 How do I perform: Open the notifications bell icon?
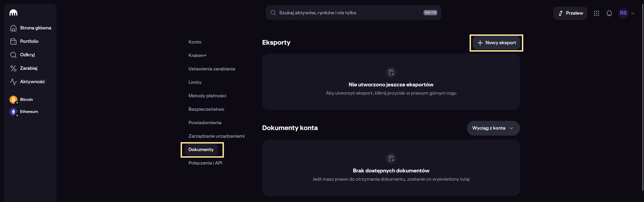[x=609, y=13]
